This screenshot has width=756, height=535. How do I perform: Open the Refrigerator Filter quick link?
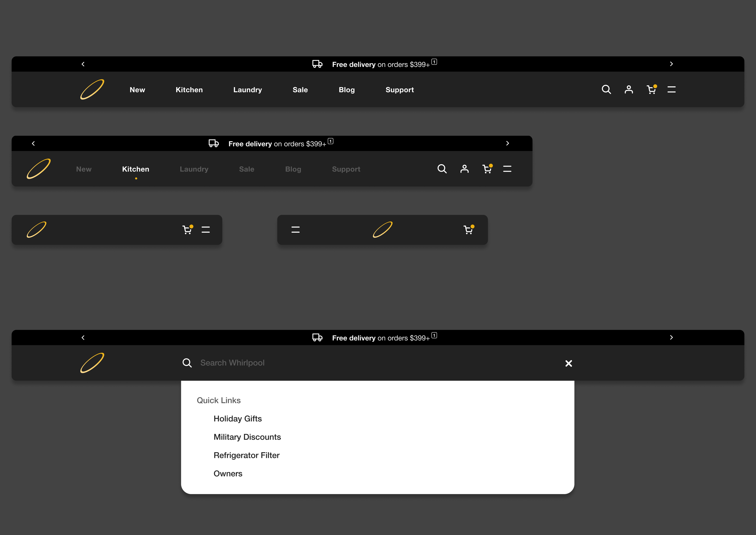(247, 455)
